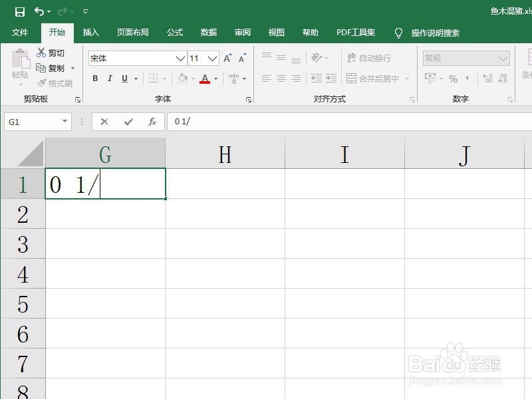This screenshot has width=532, height=399.
Task: Toggle 自动换行 wrap text
Action: [x=369, y=58]
